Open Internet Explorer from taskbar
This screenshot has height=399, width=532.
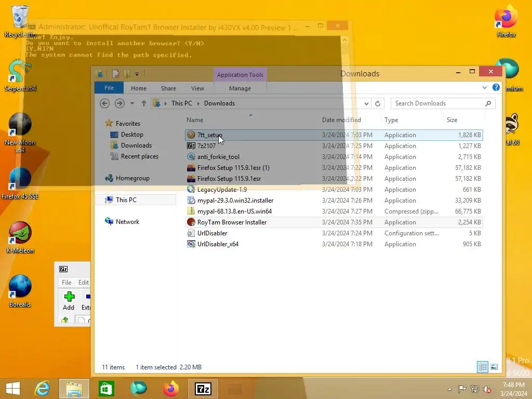click(43, 389)
